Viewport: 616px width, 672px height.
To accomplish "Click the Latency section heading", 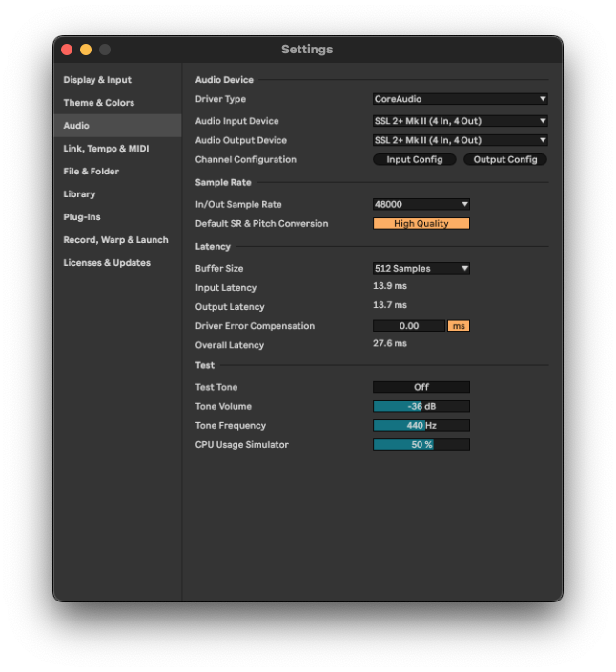I will (x=213, y=247).
